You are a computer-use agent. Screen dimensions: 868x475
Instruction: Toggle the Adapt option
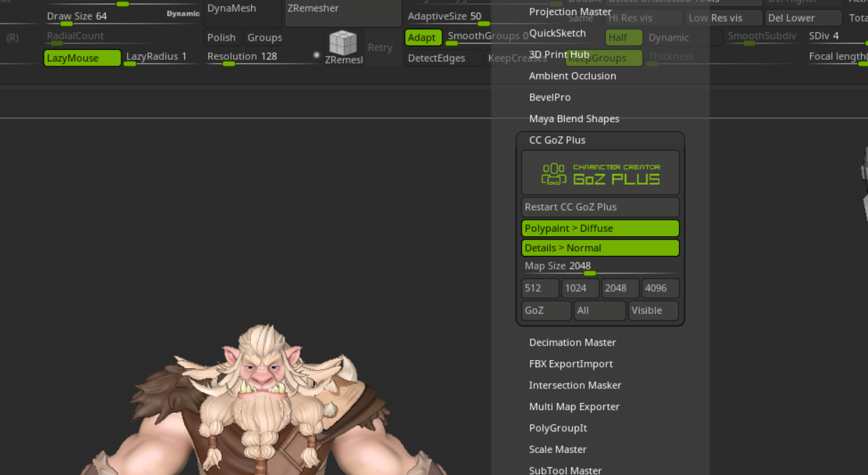pyautogui.click(x=423, y=37)
